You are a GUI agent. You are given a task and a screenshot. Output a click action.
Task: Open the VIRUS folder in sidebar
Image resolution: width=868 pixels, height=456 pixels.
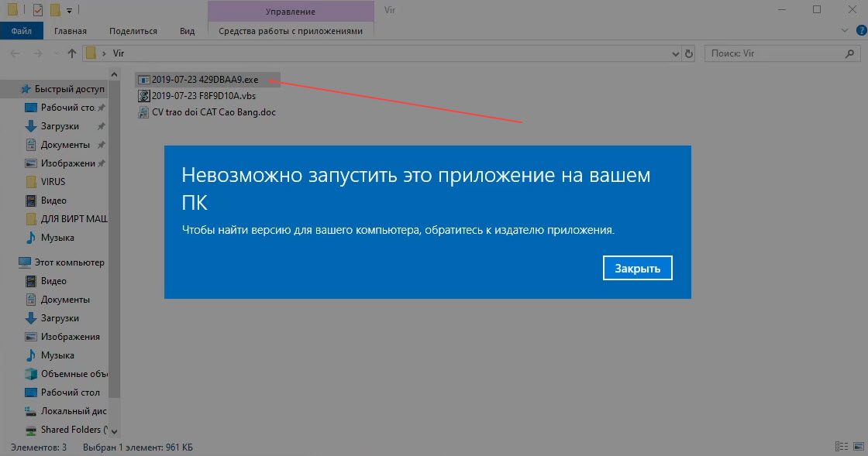coord(53,181)
